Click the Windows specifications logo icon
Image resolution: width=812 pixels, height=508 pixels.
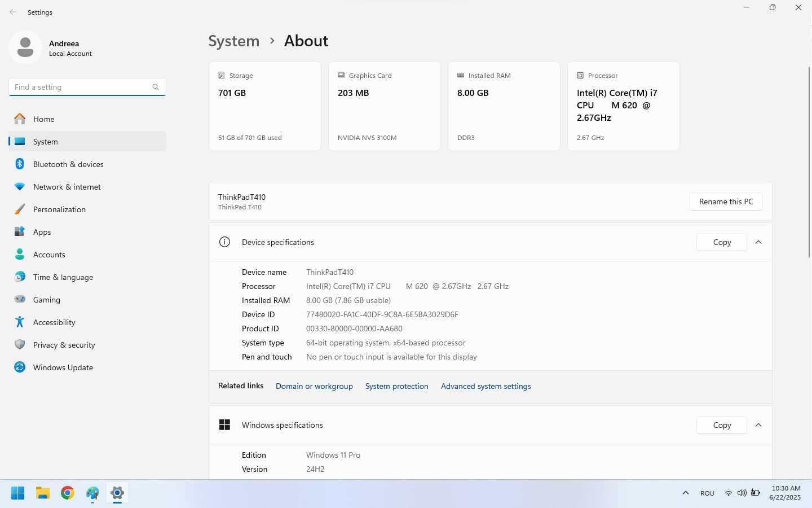point(224,425)
